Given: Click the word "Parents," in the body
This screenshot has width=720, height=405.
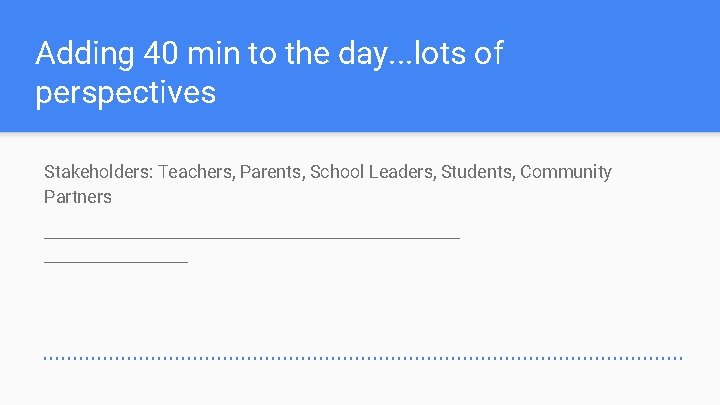Looking at the screenshot, I should [272, 172].
